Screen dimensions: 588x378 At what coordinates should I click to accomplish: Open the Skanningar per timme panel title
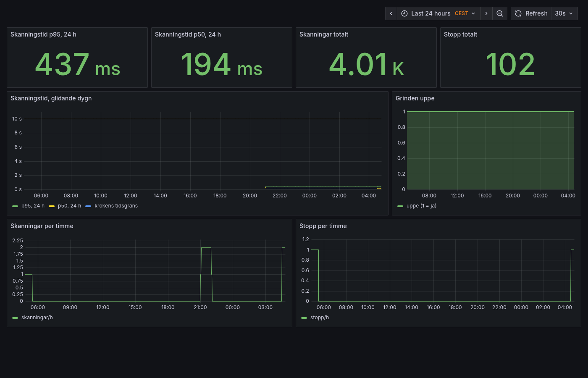click(42, 226)
